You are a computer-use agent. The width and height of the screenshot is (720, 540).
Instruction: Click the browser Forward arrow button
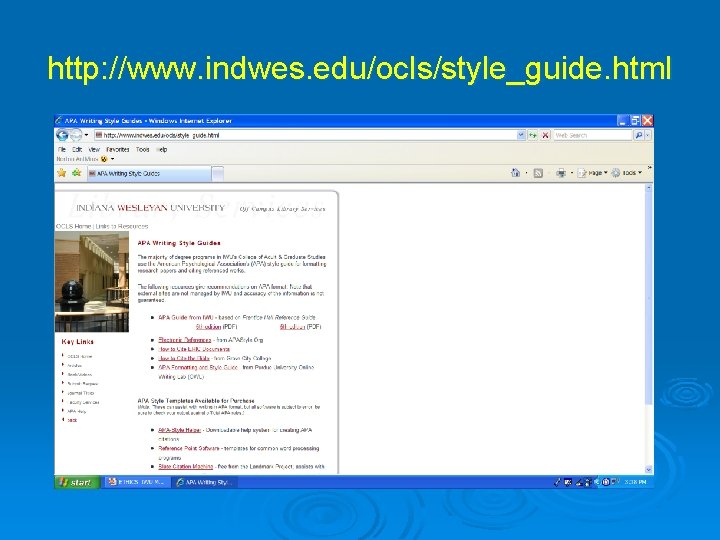pyautogui.click(x=76, y=135)
